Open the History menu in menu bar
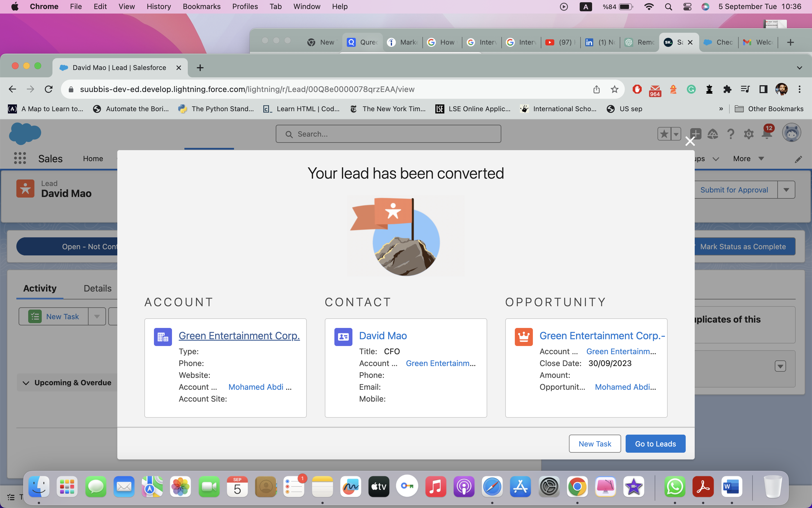The width and height of the screenshot is (812, 508). 158,7
